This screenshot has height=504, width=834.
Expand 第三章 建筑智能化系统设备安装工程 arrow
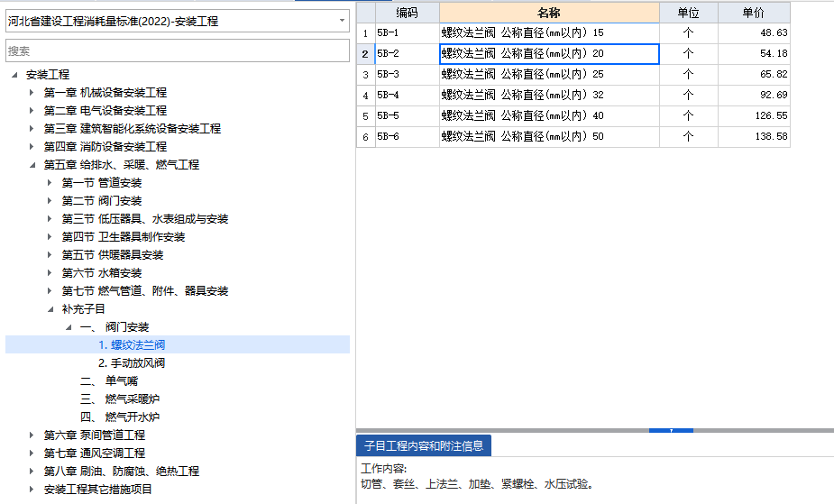click(x=32, y=129)
